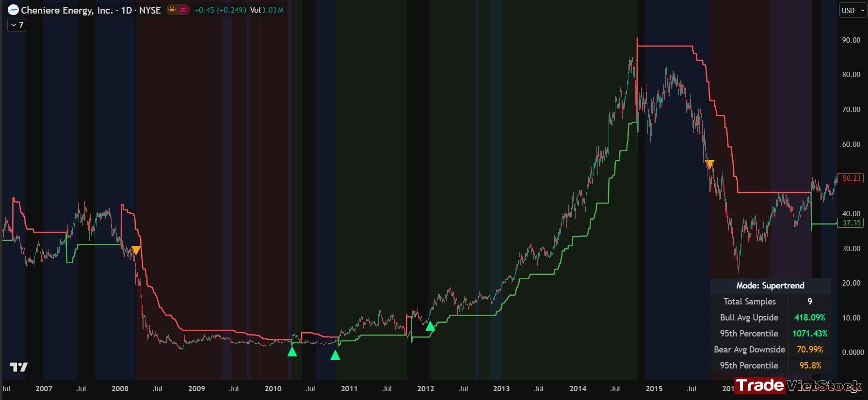Click the +0.45 (+0.24%) price change text
This screenshot has height=400, width=868.
(220, 10)
